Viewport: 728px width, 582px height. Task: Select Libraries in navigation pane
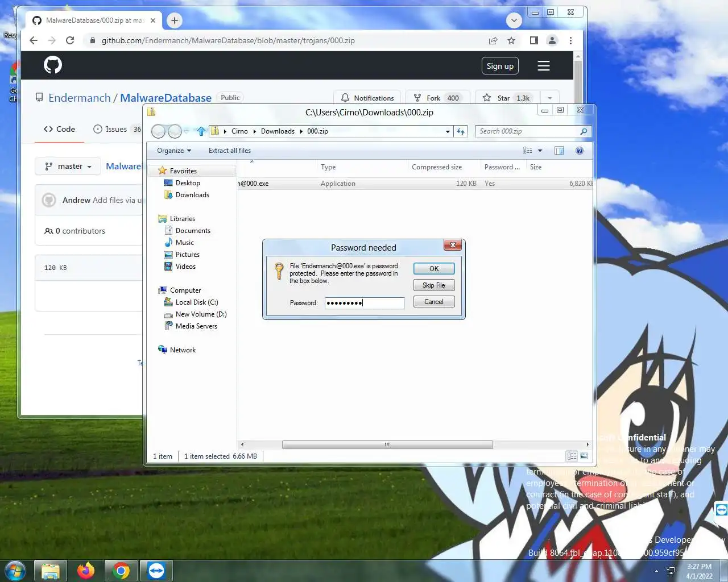point(182,219)
